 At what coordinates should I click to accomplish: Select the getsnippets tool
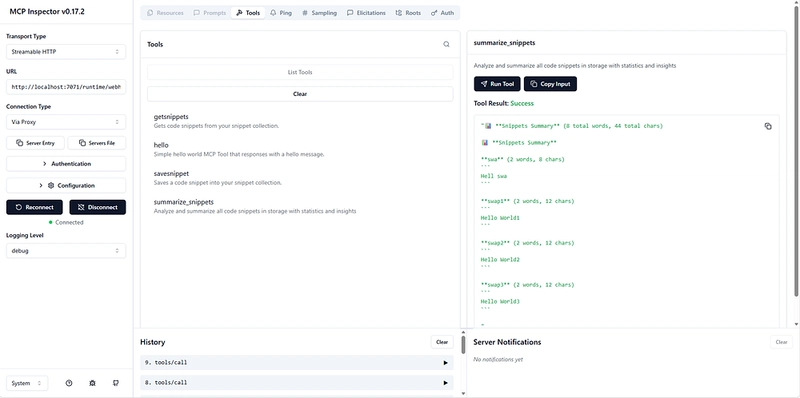(x=300, y=121)
